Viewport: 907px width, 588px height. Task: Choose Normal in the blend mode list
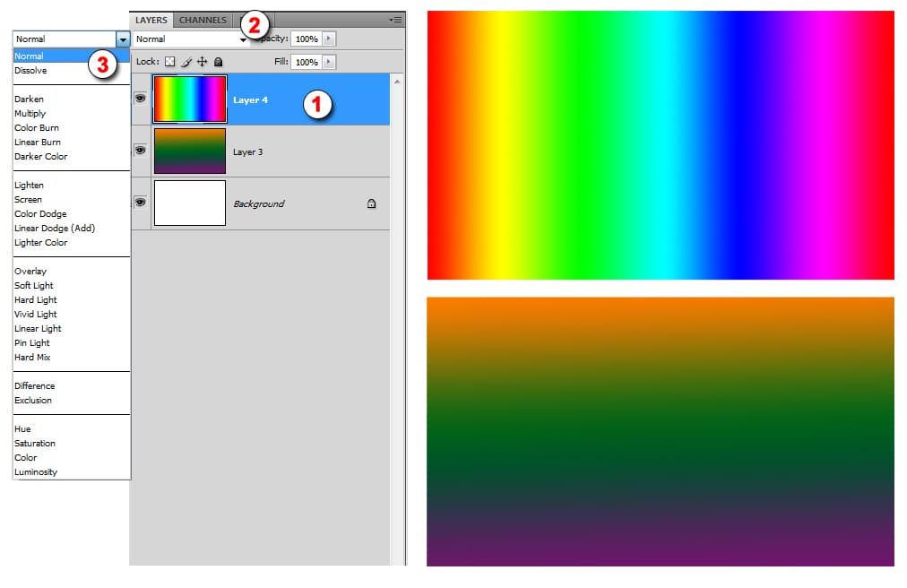click(x=71, y=56)
